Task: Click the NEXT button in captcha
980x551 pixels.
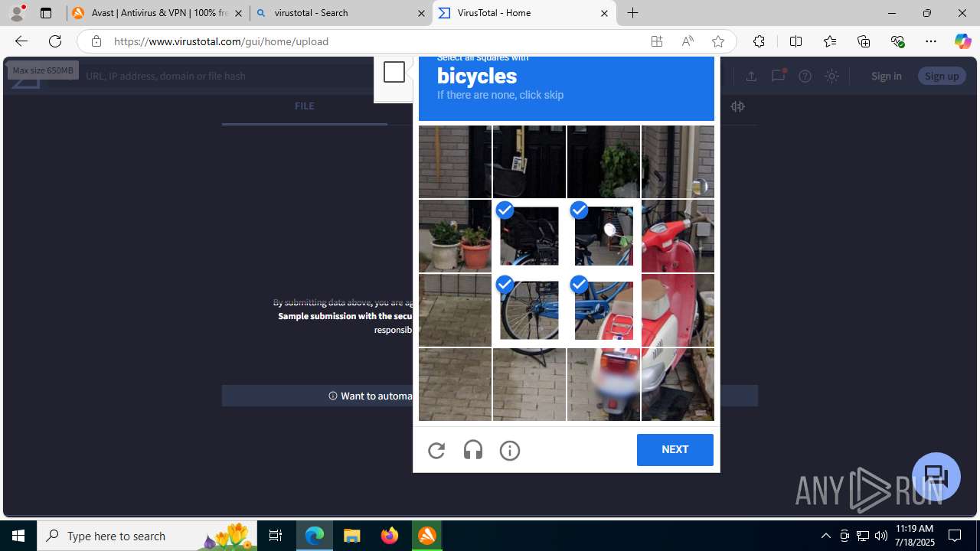Action: point(675,450)
